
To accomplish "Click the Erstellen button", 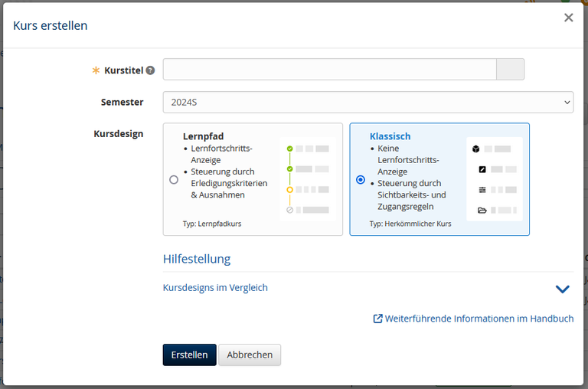I will [x=189, y=355].
